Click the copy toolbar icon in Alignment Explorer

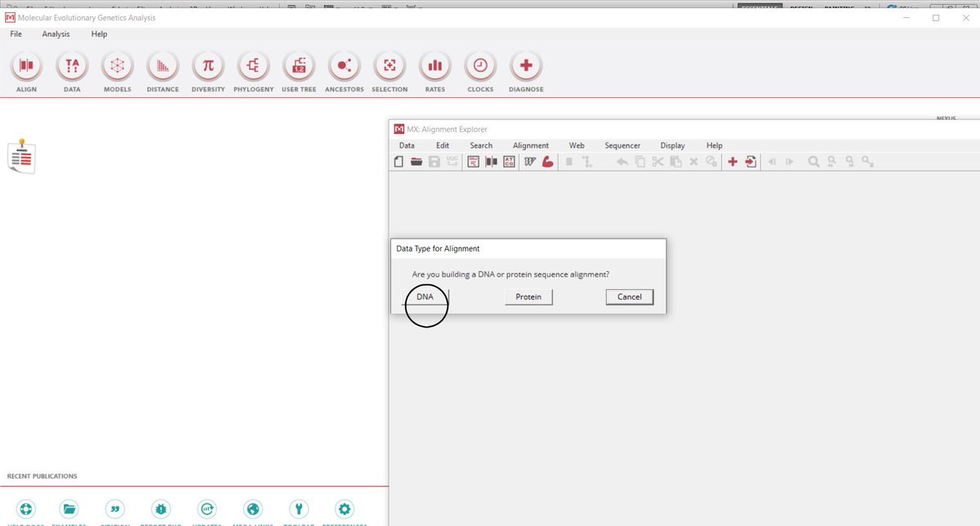coord(639,162)
